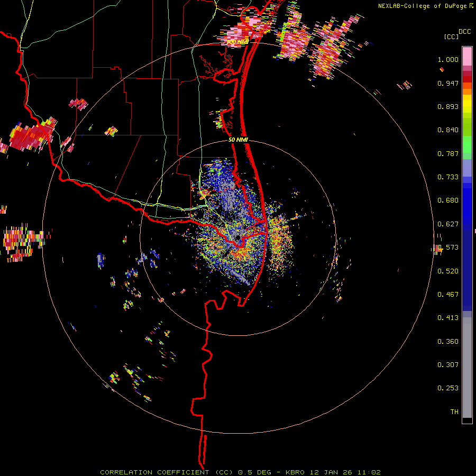
Task: Pick the pink segment of the color bar
Action: click(467, 56)
